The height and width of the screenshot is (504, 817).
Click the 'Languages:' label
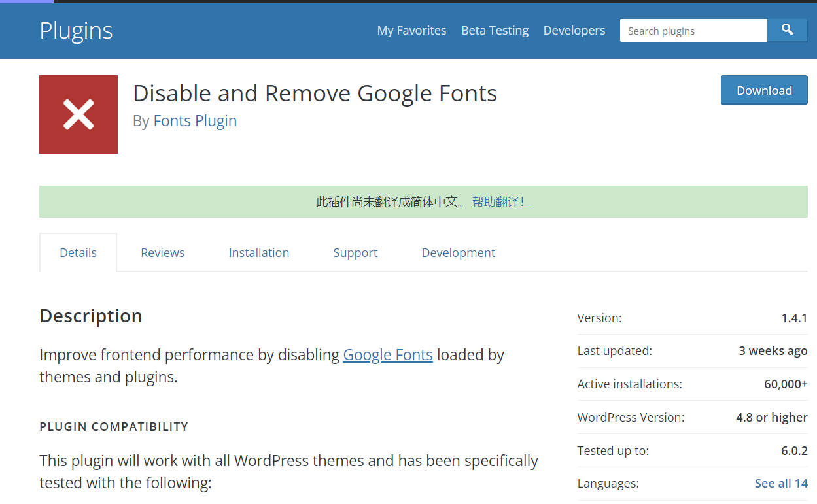tap(608, 484)
